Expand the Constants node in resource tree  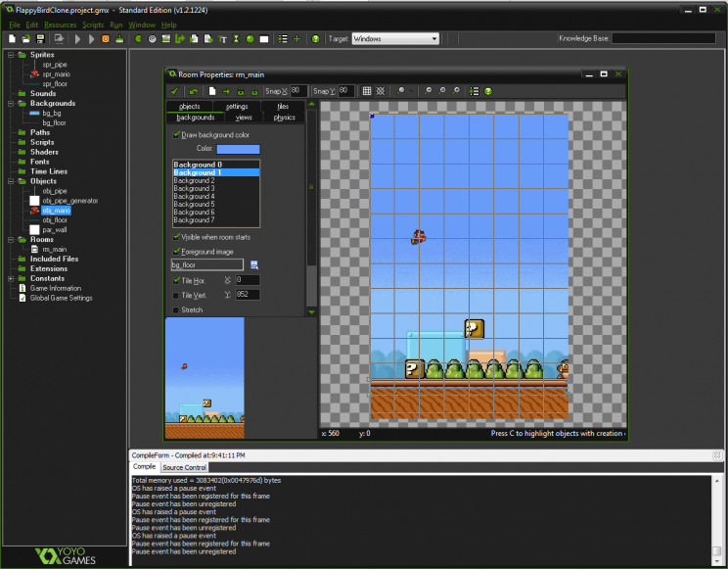click(x=10, y=278)
